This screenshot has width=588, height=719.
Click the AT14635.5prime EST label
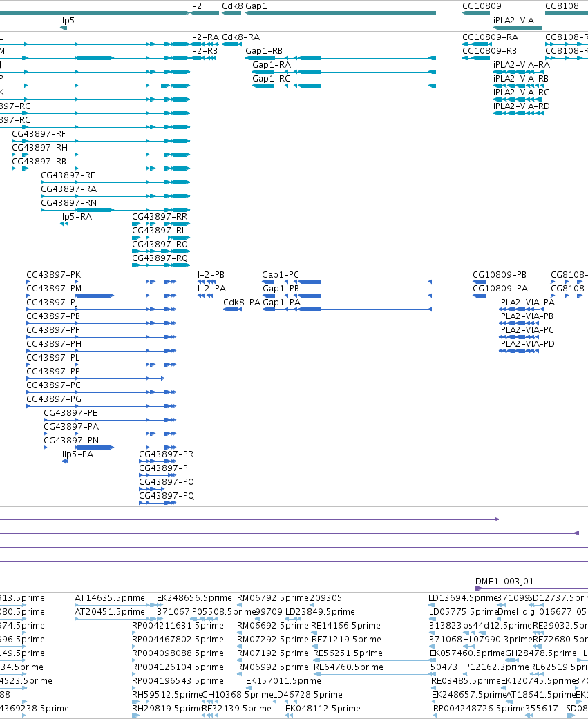click(110, 598)
